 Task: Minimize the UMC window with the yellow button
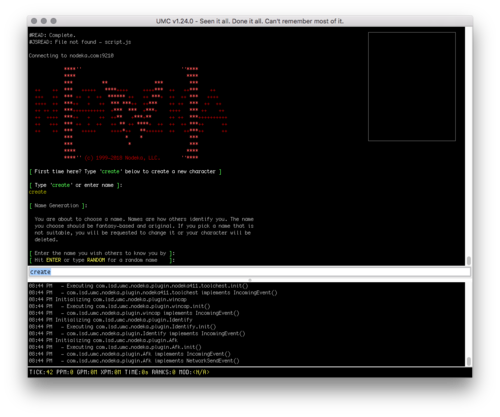coord(44,21)
